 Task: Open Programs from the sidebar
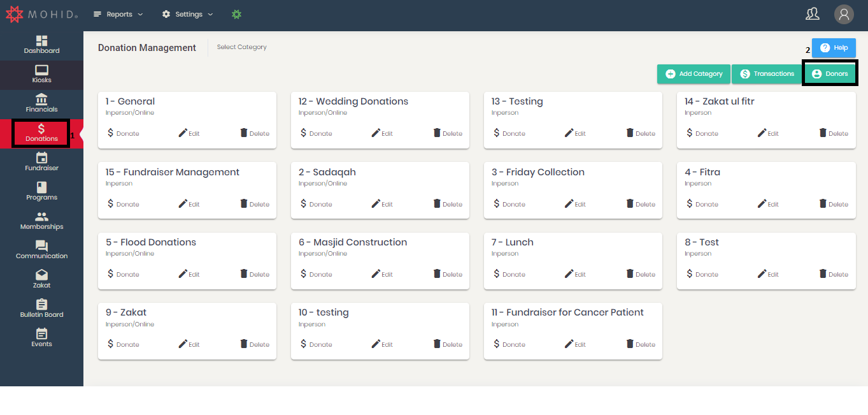pos(41,192)
